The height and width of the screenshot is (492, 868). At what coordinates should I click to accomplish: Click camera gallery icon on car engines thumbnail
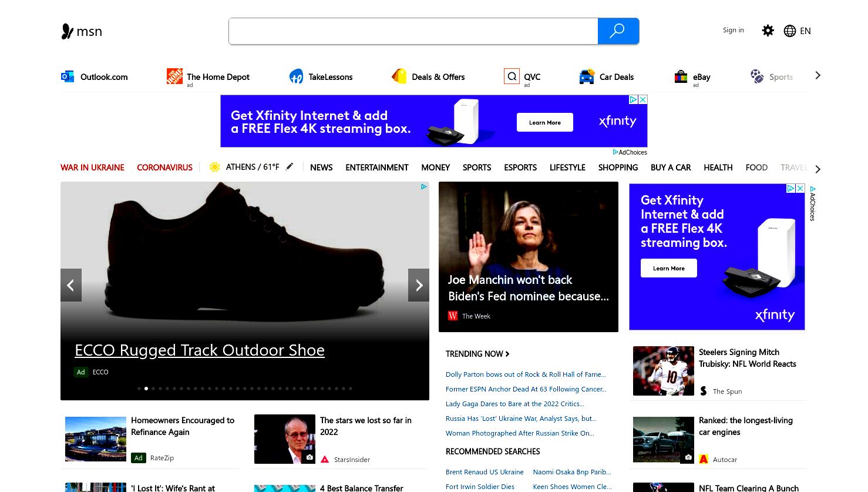(688, 457)
